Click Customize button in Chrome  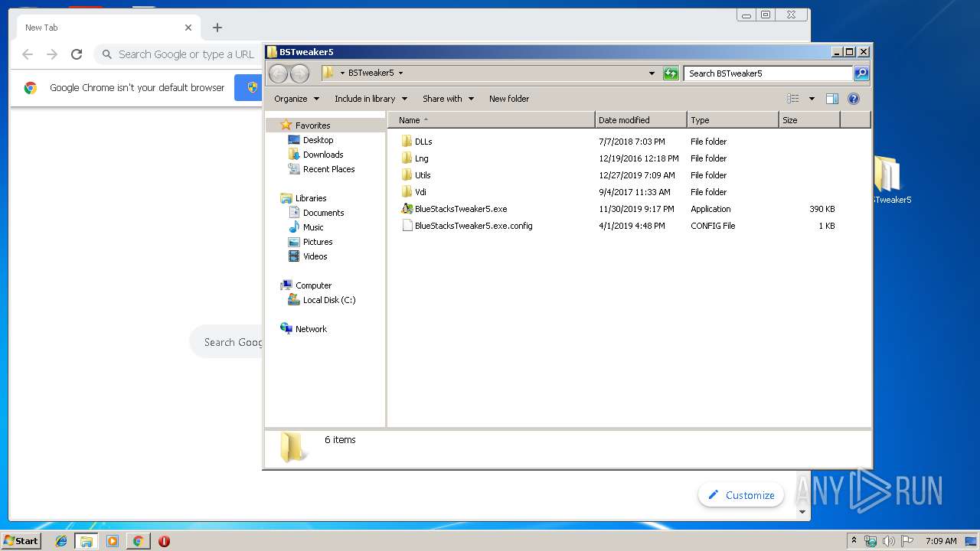click(x=741, y=495)
